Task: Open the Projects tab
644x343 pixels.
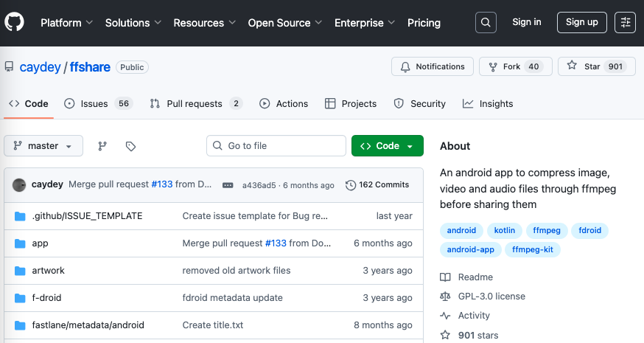Action: click(350, 104)
